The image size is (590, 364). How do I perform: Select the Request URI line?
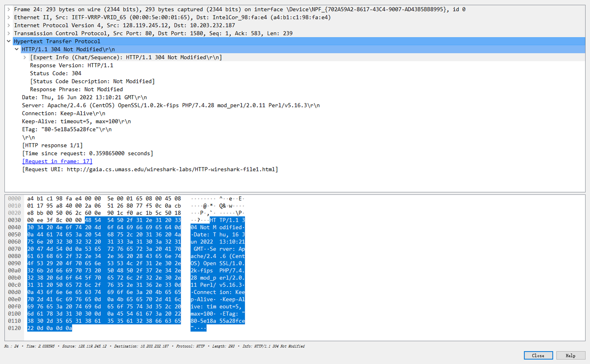click(150, 169)
